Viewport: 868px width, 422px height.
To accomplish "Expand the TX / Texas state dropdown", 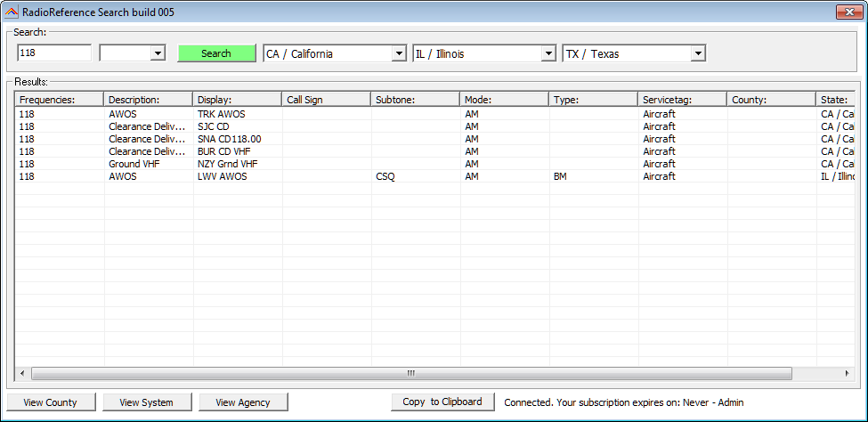I will coord(697,53).
